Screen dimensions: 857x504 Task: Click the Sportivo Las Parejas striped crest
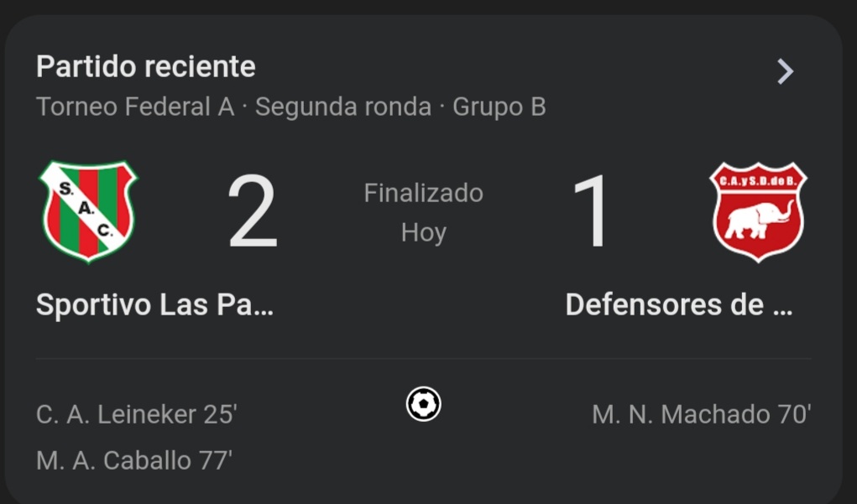point(88,210)
